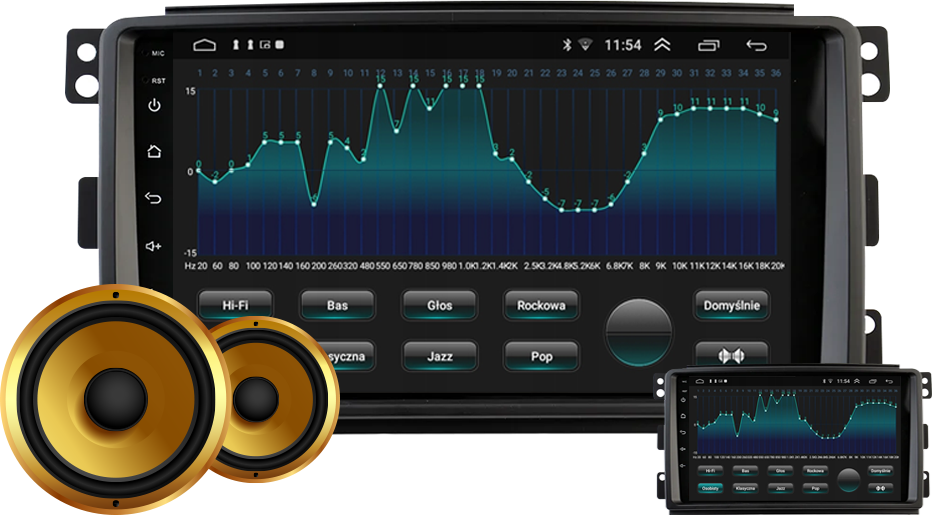Select the Bas equalizer preset

337,305
